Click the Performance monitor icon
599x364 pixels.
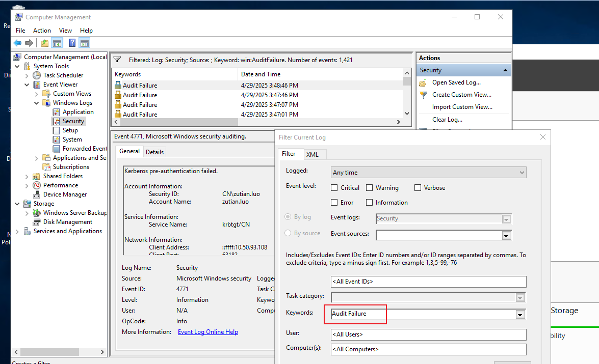(37, 185)
